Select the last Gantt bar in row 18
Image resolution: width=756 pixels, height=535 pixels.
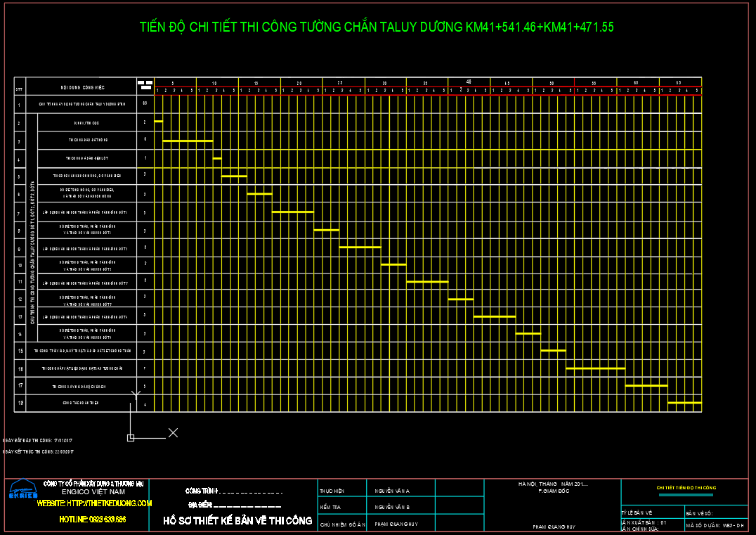coord(684,403)
